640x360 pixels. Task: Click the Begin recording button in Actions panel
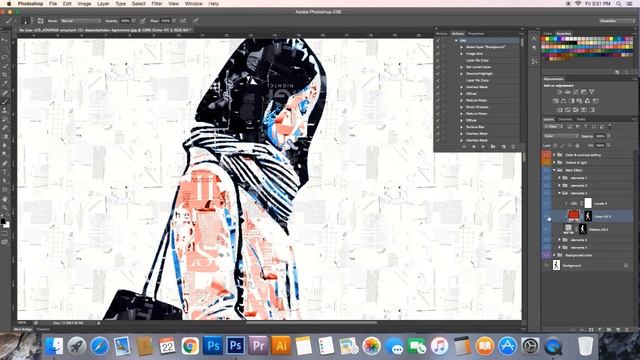473,146
